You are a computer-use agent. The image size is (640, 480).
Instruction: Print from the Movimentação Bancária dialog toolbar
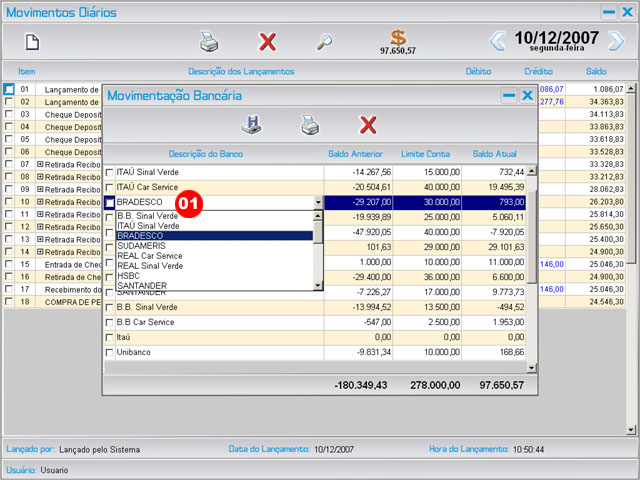click(310, 125)
